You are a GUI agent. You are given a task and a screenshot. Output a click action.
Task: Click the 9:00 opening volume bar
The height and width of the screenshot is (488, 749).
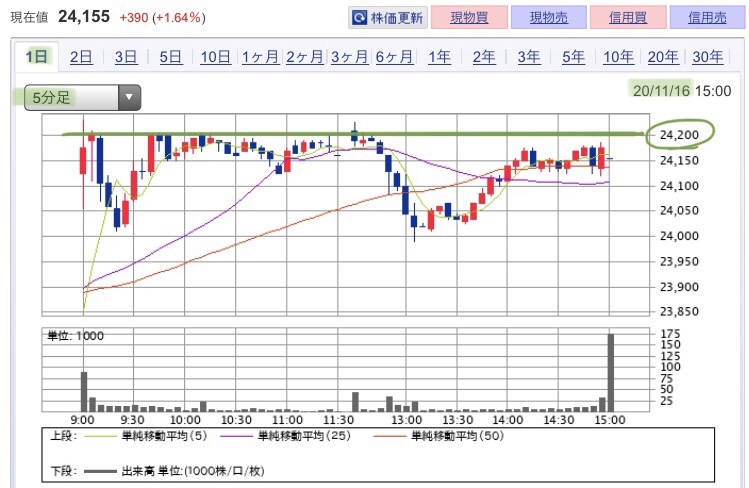(84, 392)
